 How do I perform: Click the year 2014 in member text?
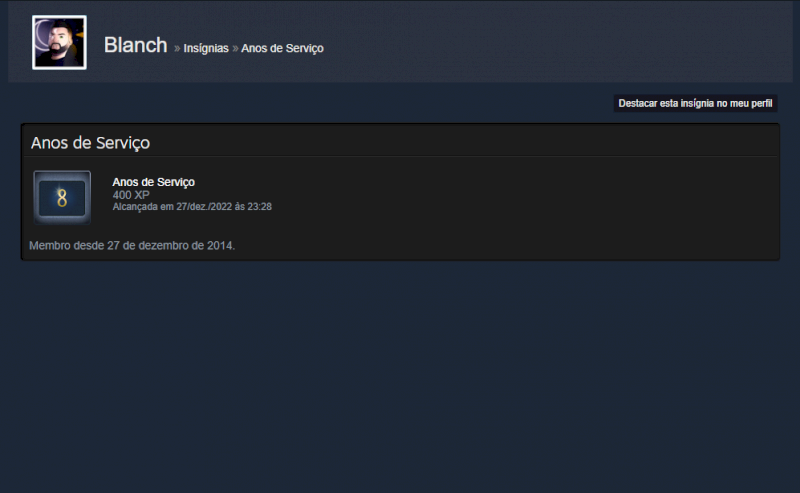[x=219, y=245]
